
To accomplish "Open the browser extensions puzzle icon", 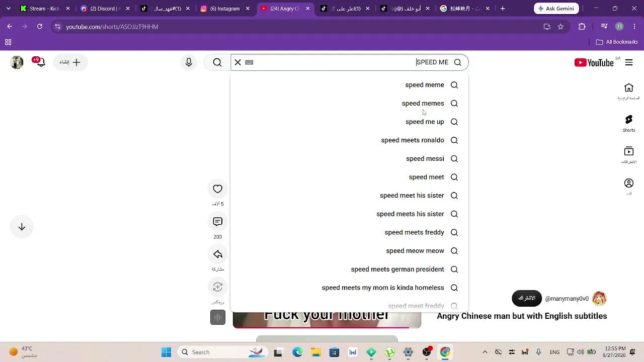I will [582, 27].
